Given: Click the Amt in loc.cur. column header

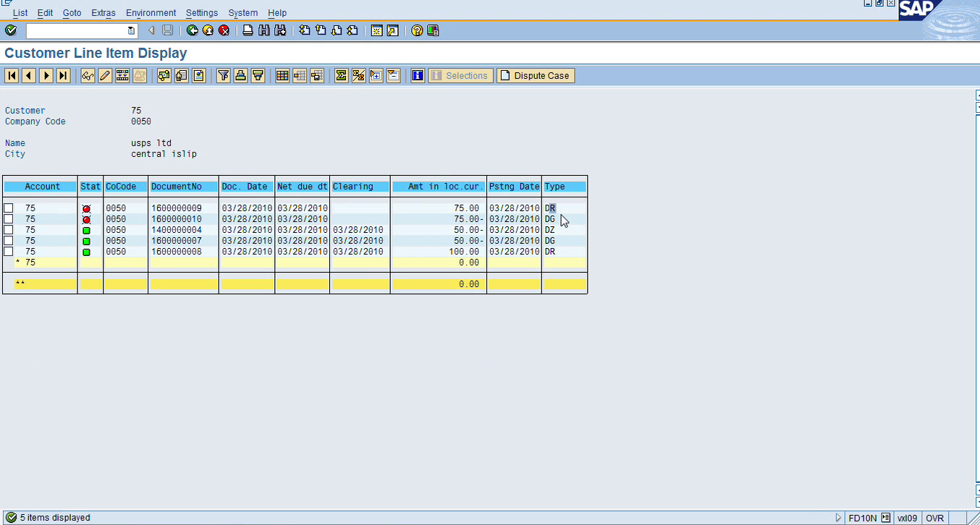Looking at the screenshot, I should (439, 187).
